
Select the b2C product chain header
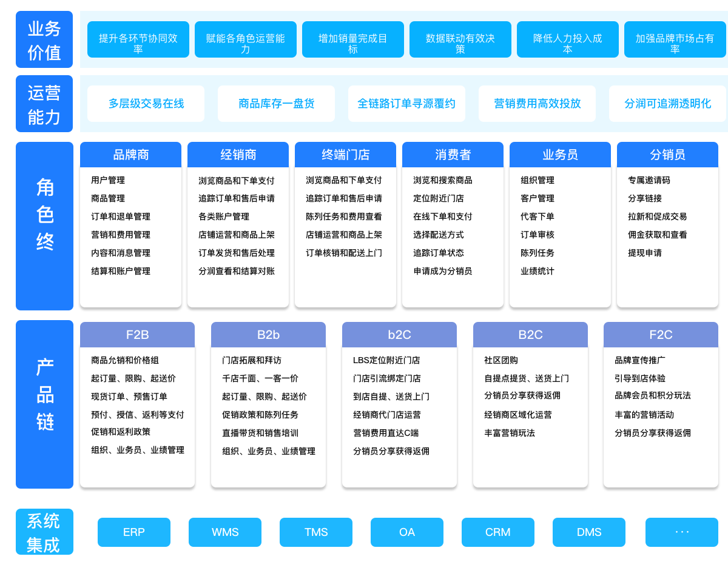tap(399, 335)
